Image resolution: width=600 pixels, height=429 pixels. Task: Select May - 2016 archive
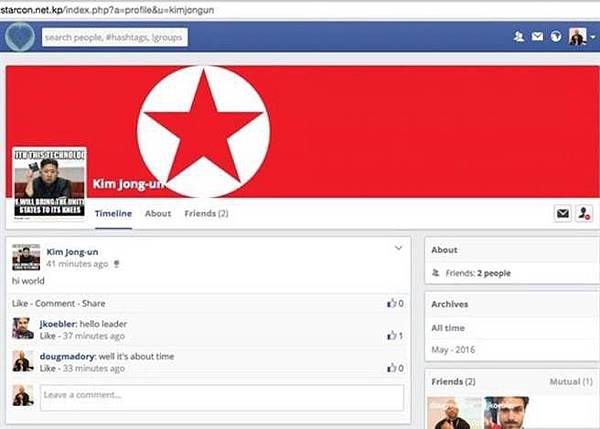(453, 350)
